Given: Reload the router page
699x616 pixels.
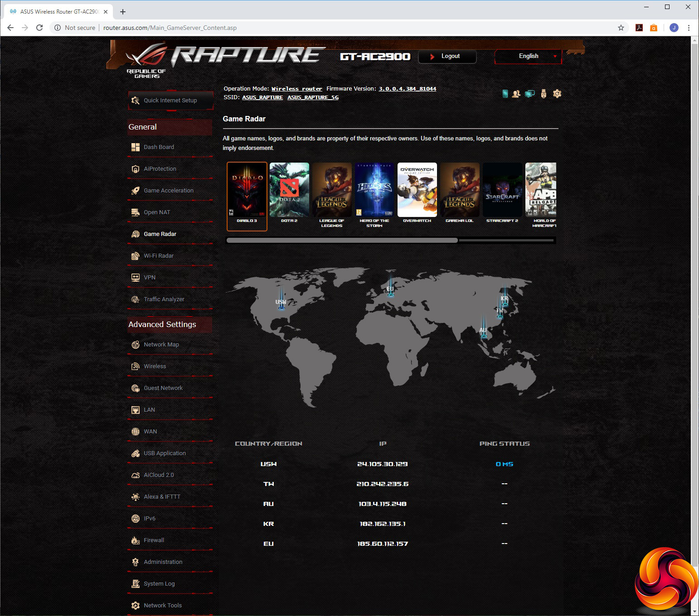Looking at the screenshot, I should point(39,28).
